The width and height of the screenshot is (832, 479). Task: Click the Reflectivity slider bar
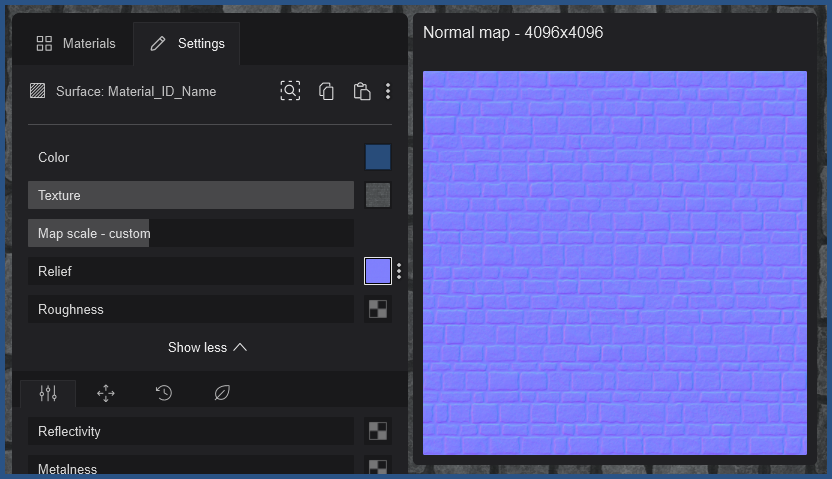pyautogui.click(x=191, y=431)
